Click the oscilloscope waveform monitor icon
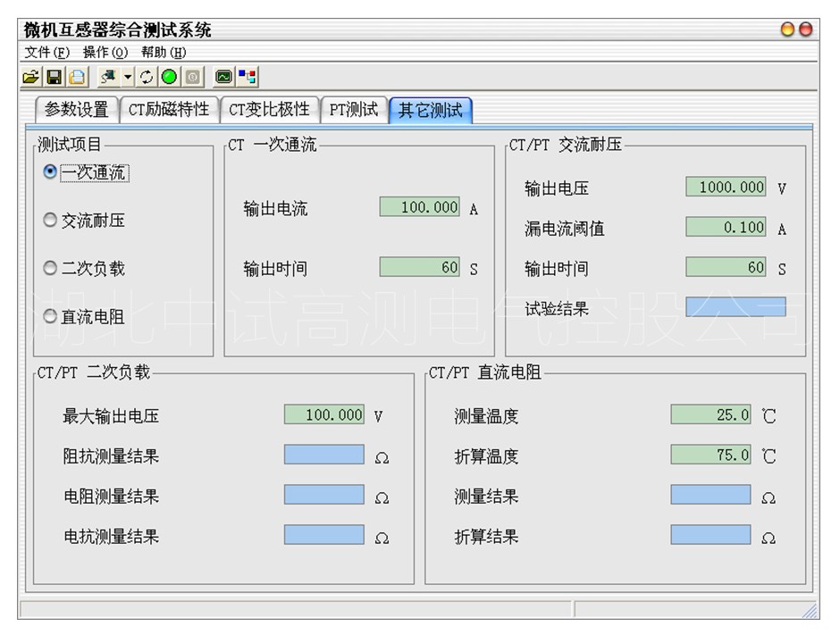This screenshot has height=635, width=840. pyautogui.click(x=223, y=77)
